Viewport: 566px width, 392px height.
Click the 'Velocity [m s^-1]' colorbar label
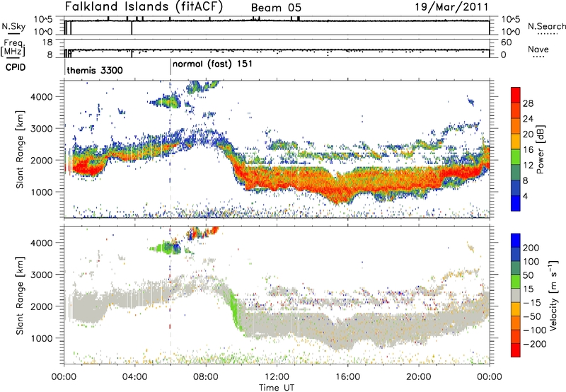553,295
